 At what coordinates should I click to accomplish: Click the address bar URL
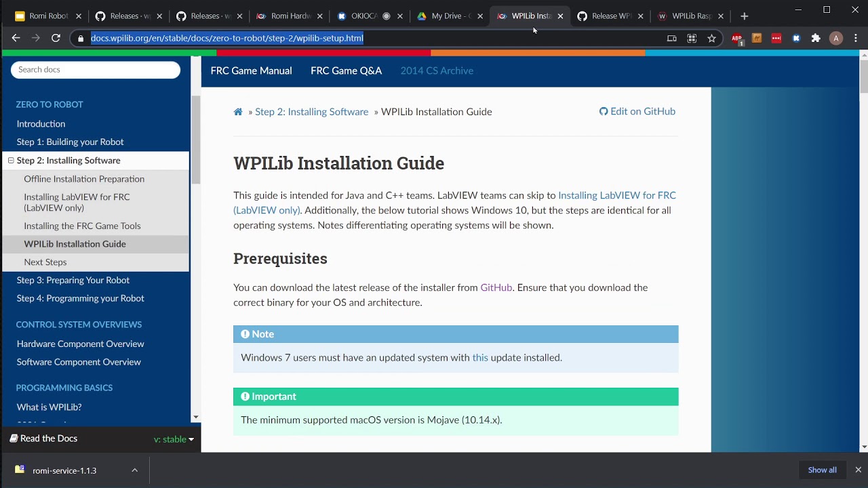[x=227, y=38]
